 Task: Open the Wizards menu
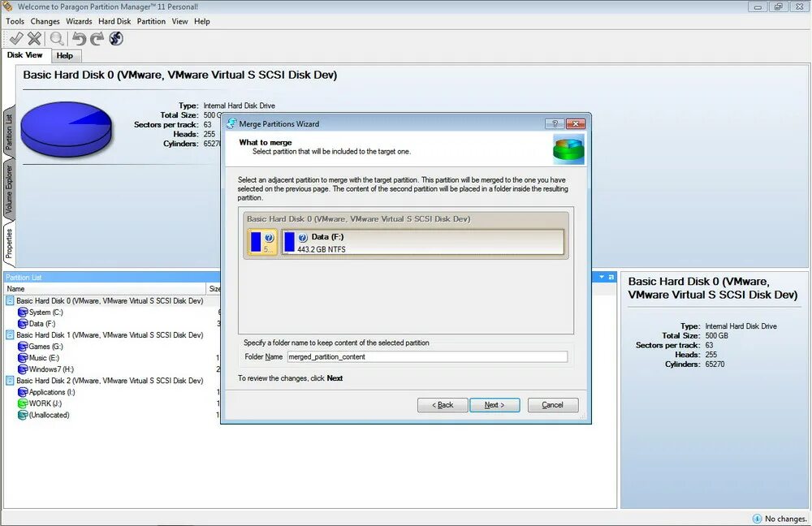(79, 21)
